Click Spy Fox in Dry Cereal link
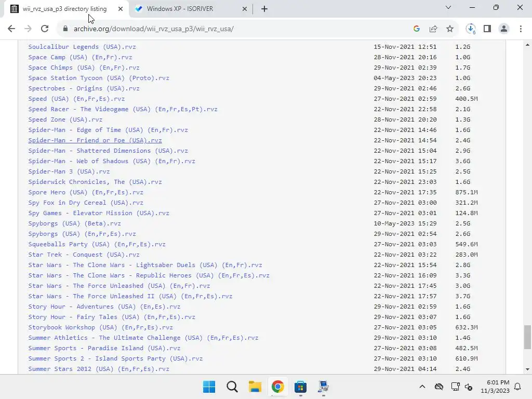The image size is (532, 399). pyautogui.click(x=86, y=203)
